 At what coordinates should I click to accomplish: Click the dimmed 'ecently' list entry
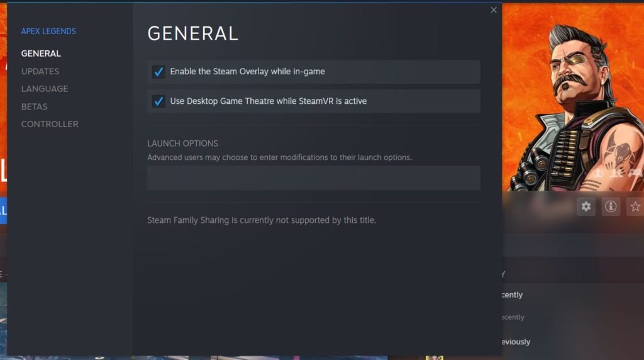[513, 317]
